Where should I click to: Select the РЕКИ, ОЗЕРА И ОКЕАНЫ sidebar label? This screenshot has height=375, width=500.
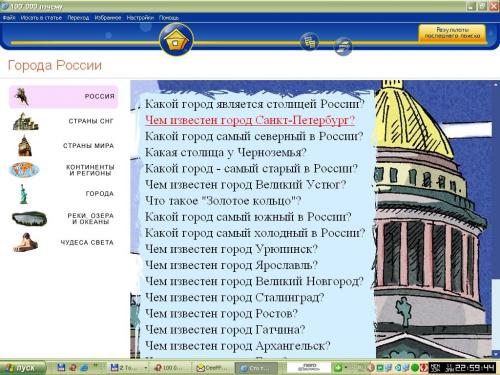coord(91,218)
